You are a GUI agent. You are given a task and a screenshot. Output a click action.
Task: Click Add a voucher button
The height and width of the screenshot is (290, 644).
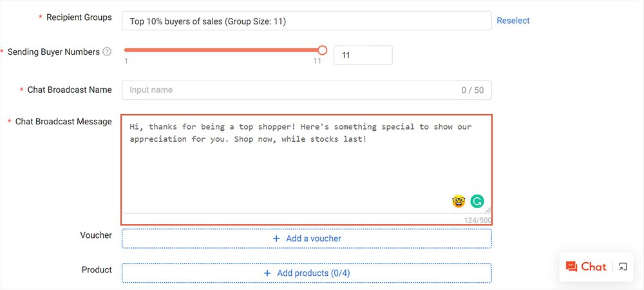coord(307,238)
